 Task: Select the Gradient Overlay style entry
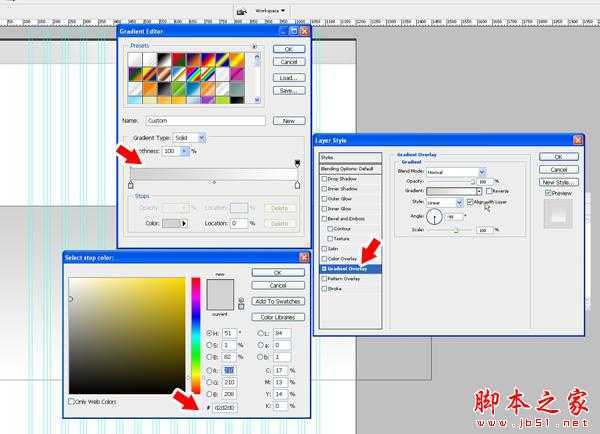pos(351,269)
